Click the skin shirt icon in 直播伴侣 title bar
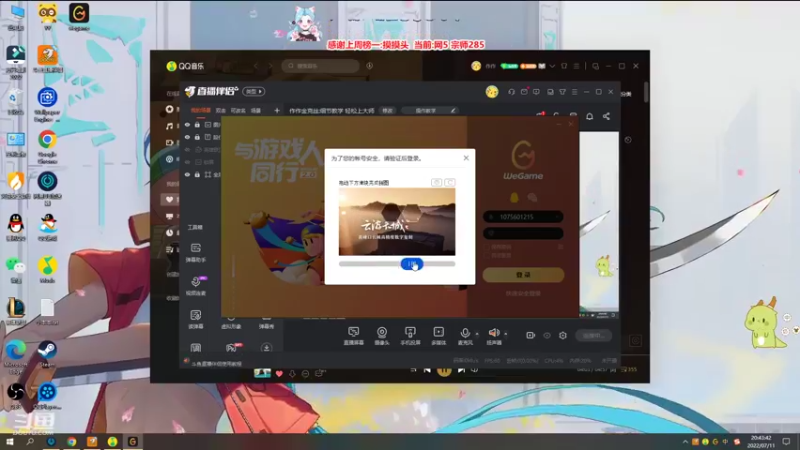 [562, 92]
